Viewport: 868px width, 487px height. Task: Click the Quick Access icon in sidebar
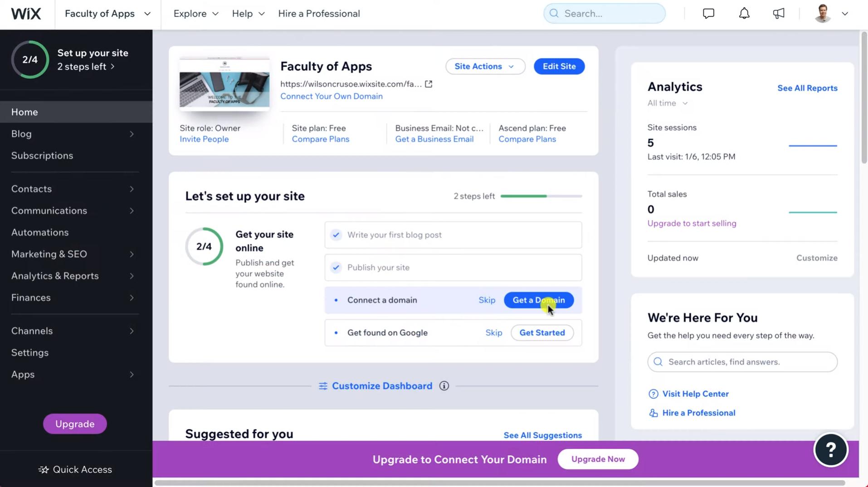[x=44, y=469]
